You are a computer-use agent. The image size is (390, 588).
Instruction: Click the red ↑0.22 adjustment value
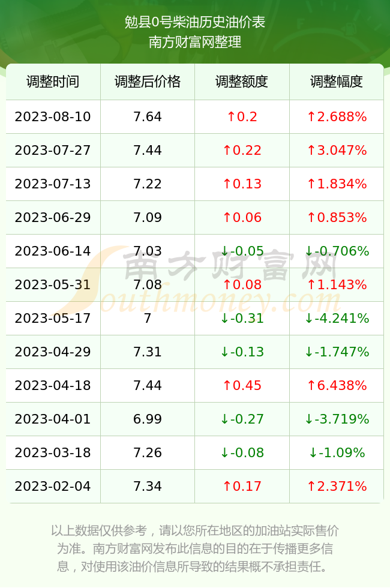pyautogui.click(x=242, y=151)
